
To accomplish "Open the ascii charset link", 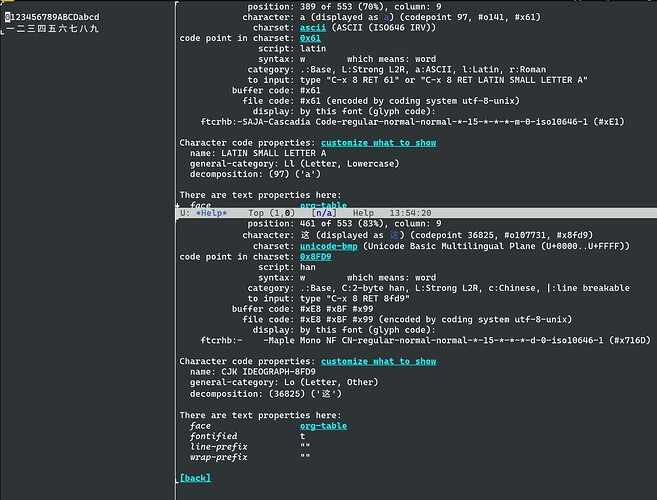I will click(x=313, y=28).
